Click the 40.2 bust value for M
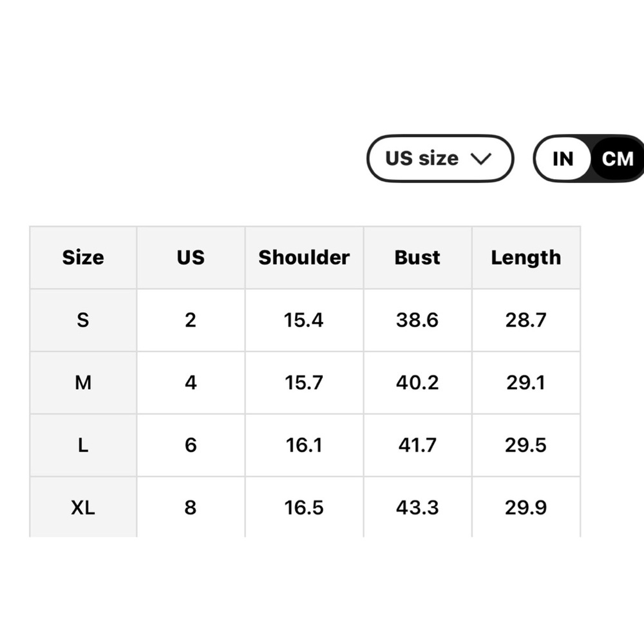Screen dimensions: 644x644 pos(417,383)
